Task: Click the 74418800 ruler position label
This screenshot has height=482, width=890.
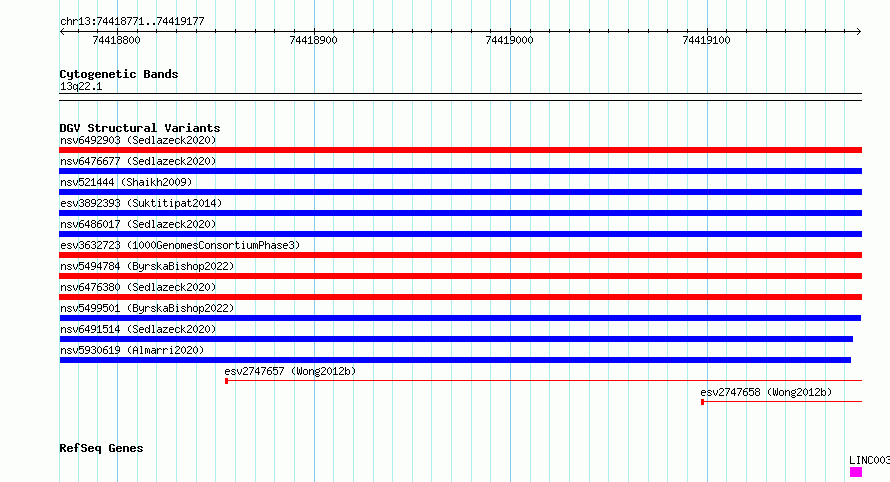Action: click(116, 40)
